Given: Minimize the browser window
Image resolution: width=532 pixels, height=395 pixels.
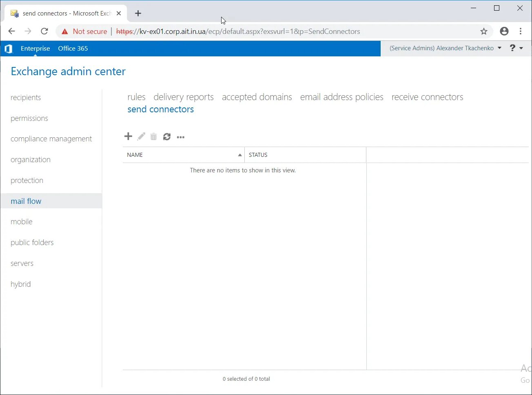Looking at the screenshot, I should pos(473,8).
